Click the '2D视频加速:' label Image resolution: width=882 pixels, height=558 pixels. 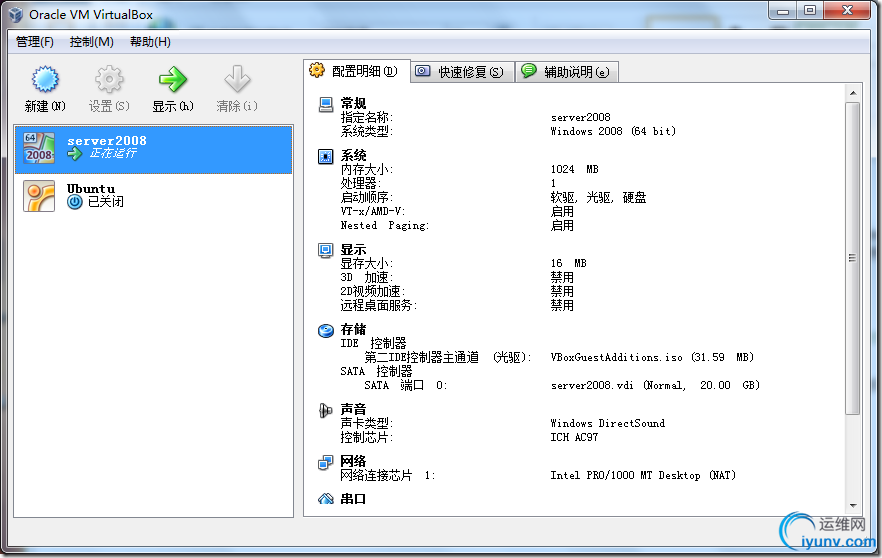pos(372,291)
